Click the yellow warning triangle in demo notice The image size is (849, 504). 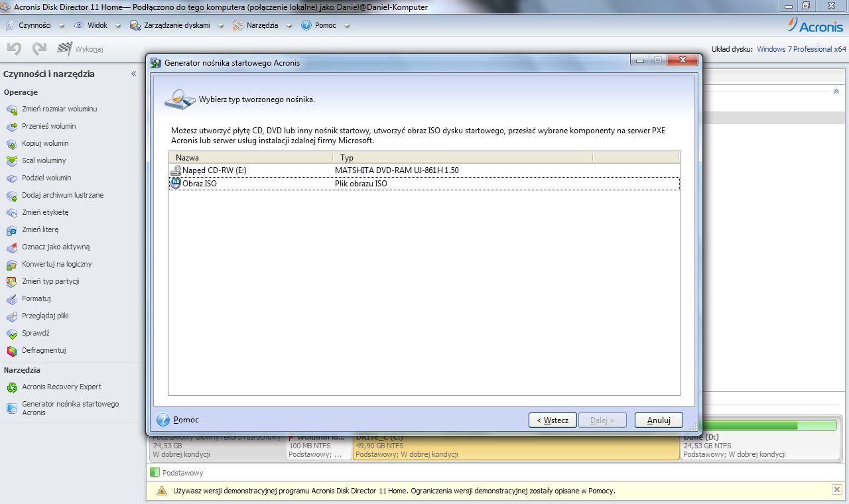point(161,491)
